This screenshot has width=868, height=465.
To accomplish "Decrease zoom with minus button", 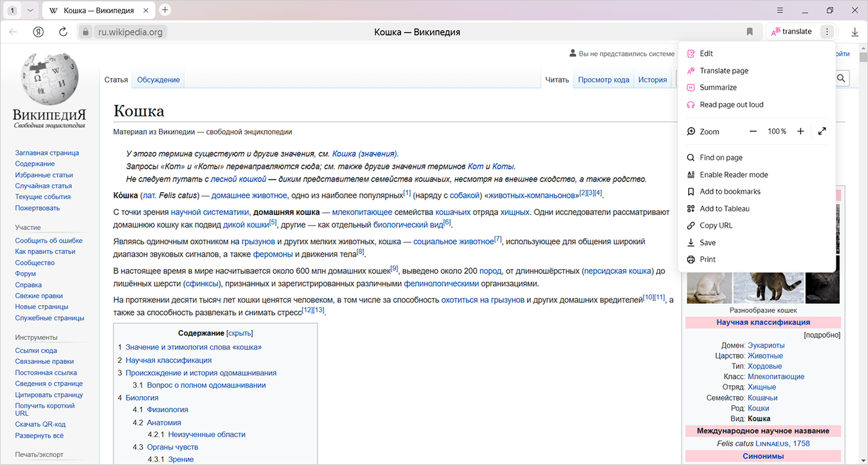I will click(753, 131).
